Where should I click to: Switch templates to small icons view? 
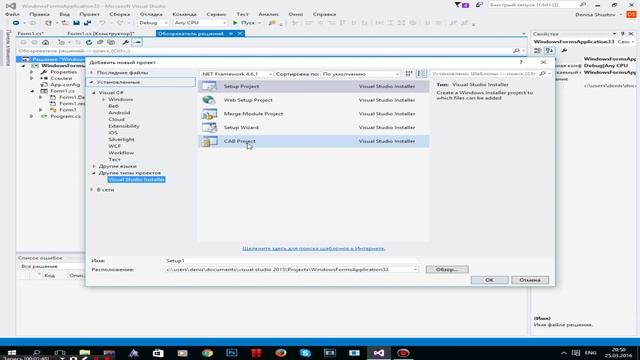409,74
